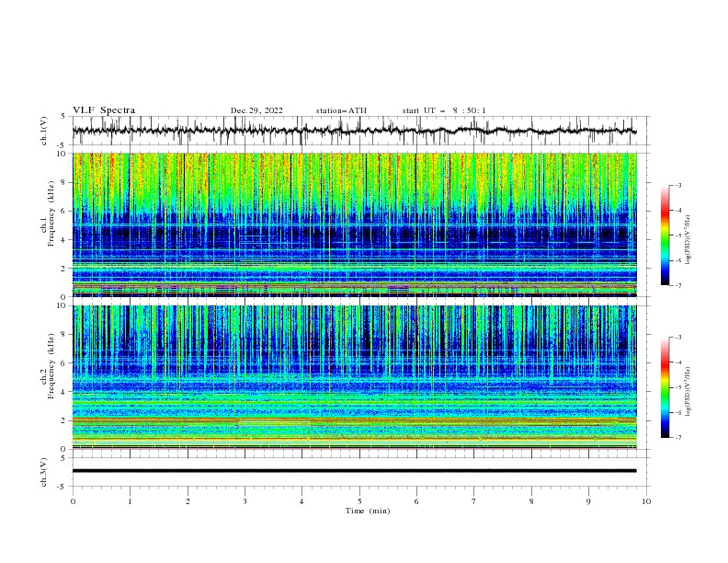Click the ch.1 voltage waveform trace
This screenshot has width=728, height=563.
[354, 131]
